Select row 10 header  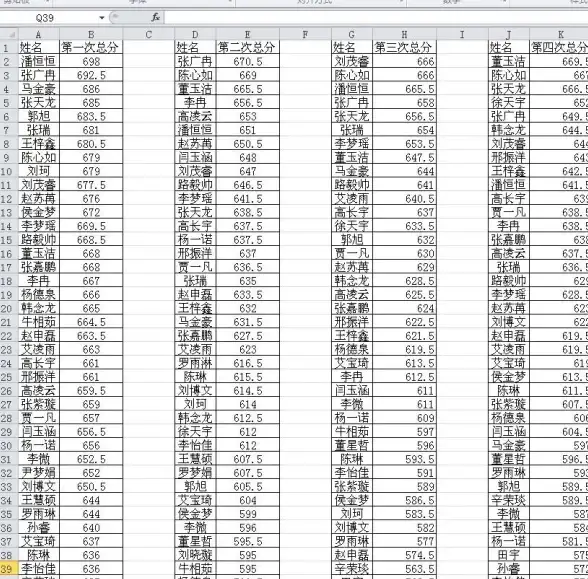coord(9,171)
